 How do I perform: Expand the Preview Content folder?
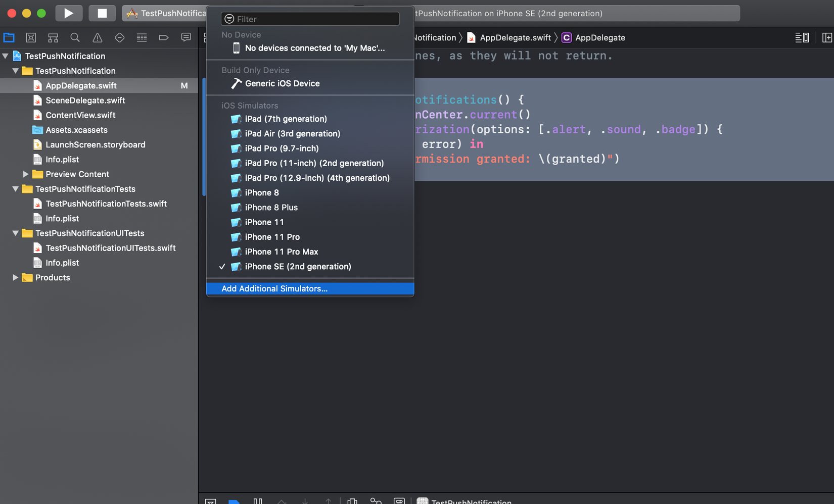[25, 174]
